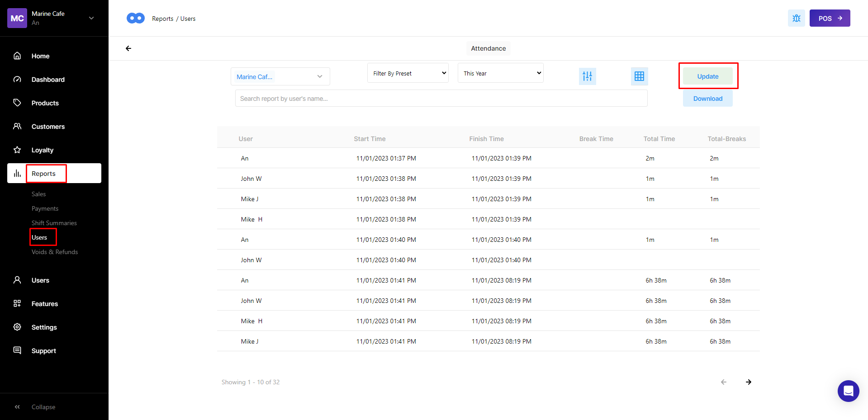Open Voids & Refunds sub-item
Viewport: 868px width, 420px height.
55,252
